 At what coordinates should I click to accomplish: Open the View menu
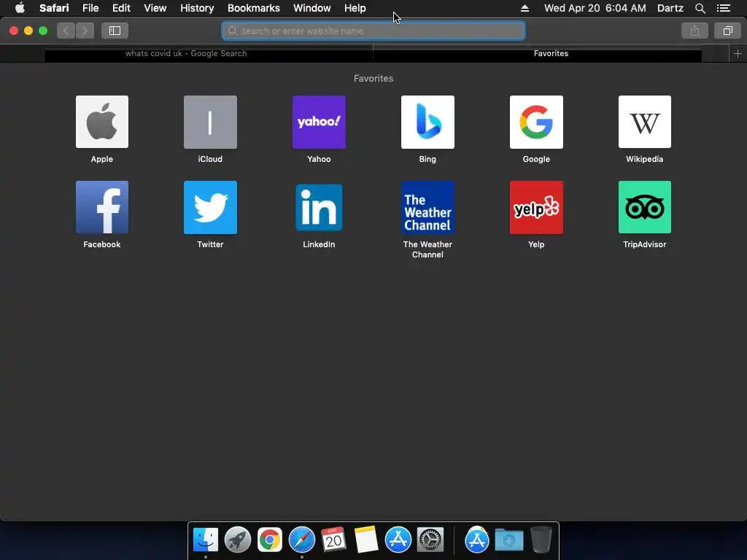[155, 8]
